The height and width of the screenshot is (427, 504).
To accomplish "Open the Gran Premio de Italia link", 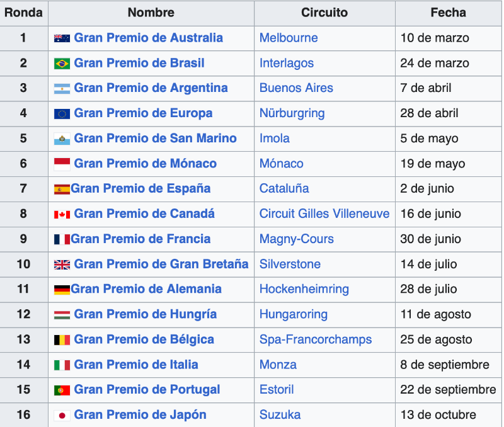I will click(x=136, y=365).
